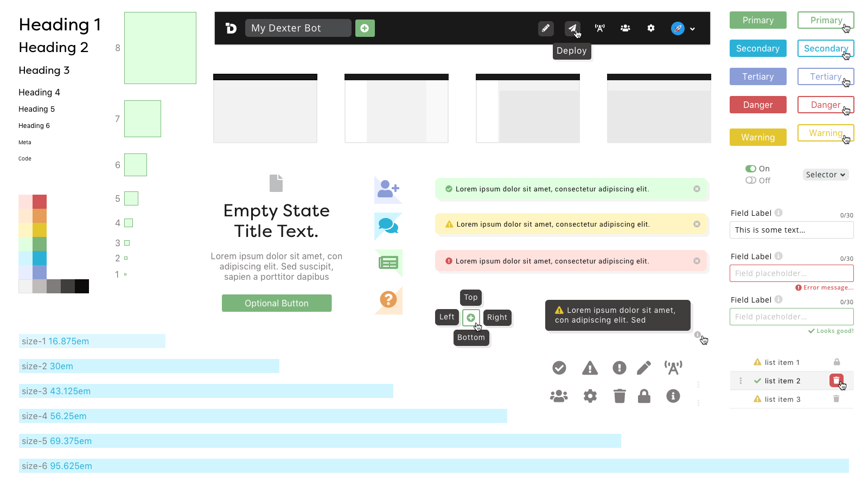This screenshot has width=868, height=488.
Task: Enable the Off toggle switch
Action: 751,181
